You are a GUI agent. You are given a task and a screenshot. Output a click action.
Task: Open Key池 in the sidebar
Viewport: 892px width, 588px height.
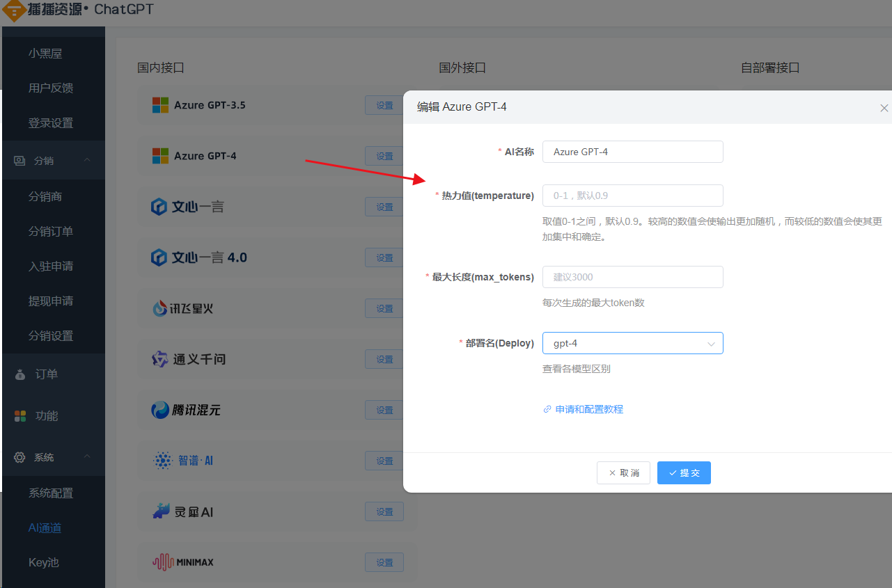click(x=43, y=563)
